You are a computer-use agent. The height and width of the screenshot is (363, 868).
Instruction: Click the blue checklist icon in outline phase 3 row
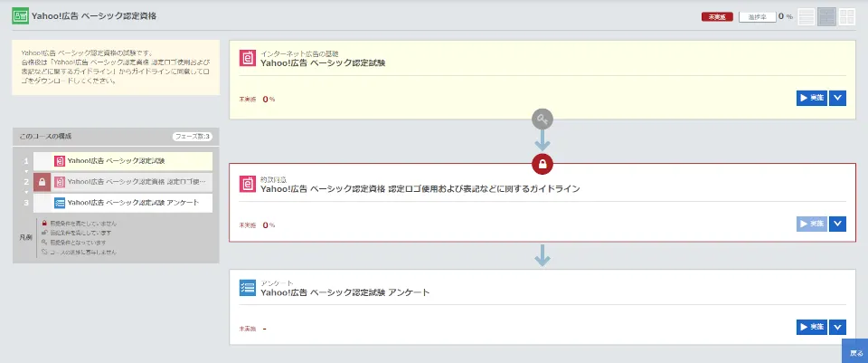coord(60,202)
